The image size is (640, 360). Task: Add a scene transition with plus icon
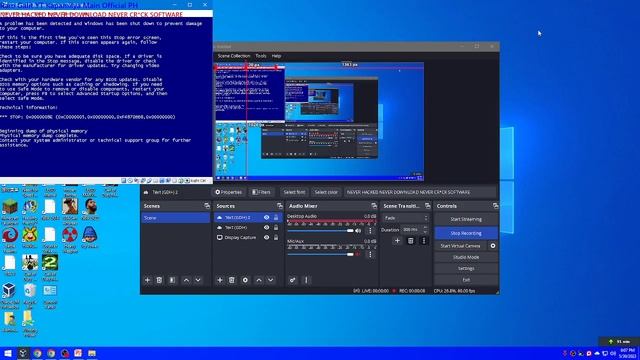click(397, 241)
